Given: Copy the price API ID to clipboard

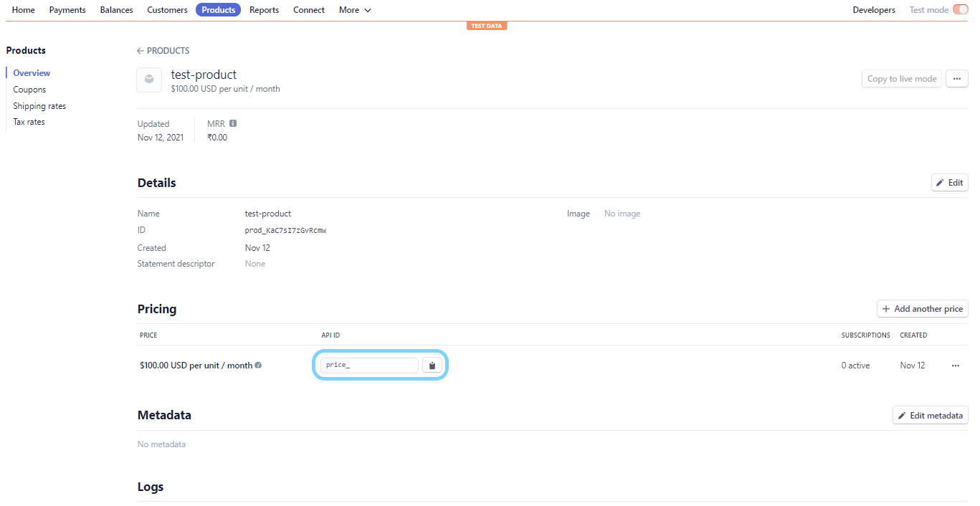Looking at the screenshot, I should coord(432,366).
